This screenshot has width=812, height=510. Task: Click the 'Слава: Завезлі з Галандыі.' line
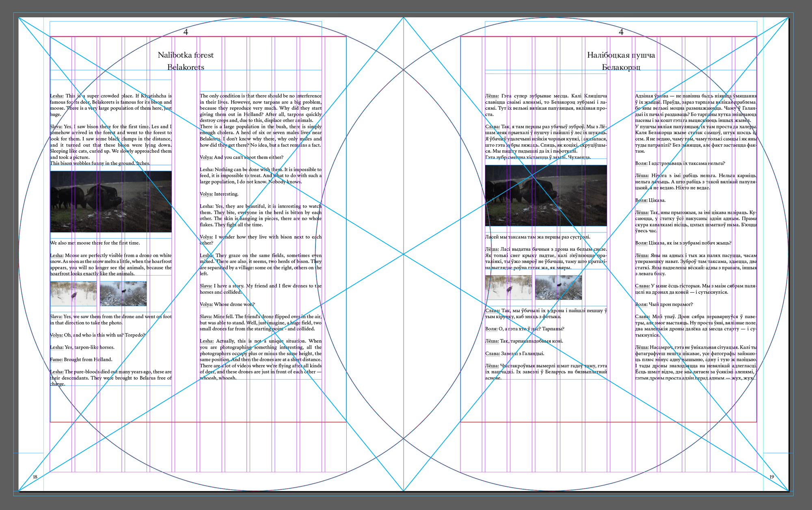(x=515, y=354)
